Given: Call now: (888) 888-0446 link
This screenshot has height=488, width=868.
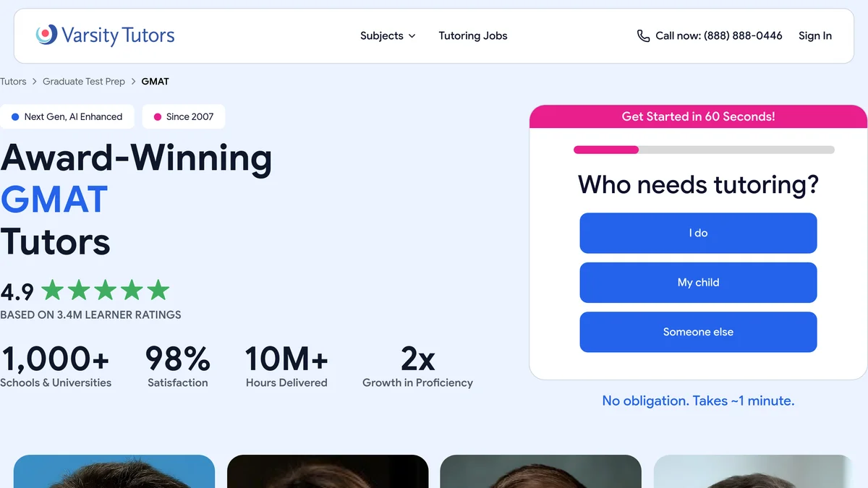Looking at the screenshot, I should (710, 35).
